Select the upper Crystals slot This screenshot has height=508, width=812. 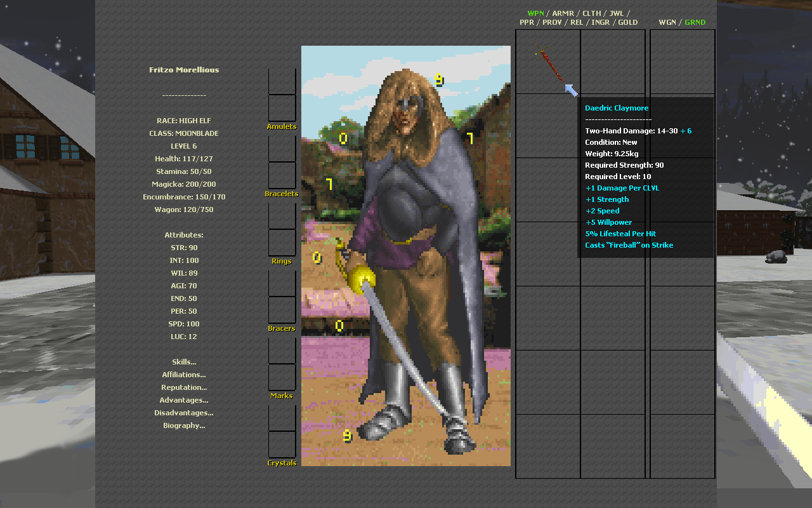coord(282,418)
